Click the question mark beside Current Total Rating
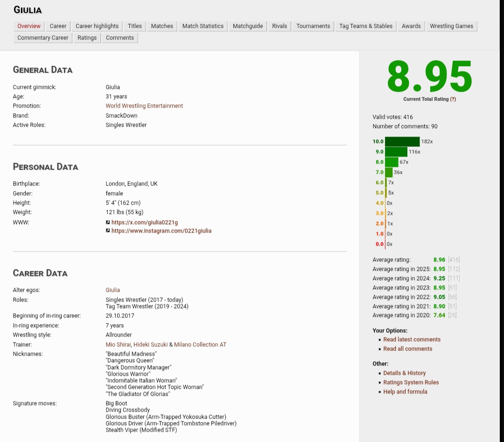Image resolution: width=504 pixels, height=442 pixels. [x=453, y=99]
